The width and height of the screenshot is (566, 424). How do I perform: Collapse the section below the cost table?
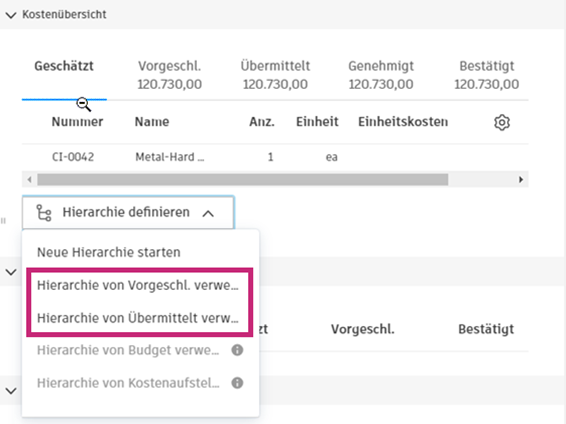(x=11, y=272)
